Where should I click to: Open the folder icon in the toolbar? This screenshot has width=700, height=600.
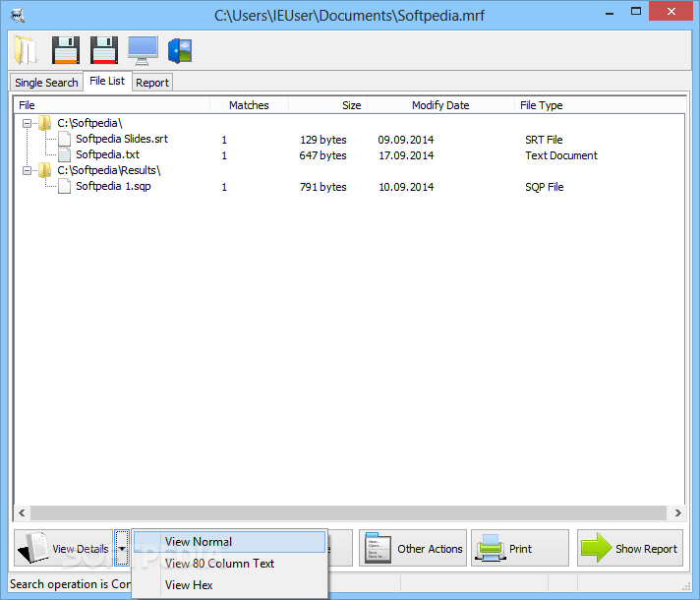[x=25, y=50]
